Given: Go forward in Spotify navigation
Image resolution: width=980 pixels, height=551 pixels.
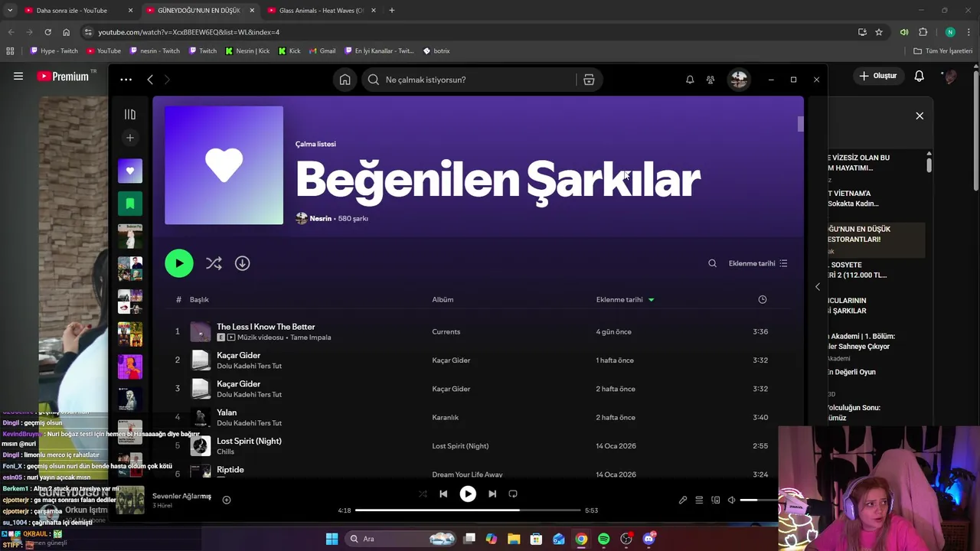Looking at the screenshot, I should point(167,80).
